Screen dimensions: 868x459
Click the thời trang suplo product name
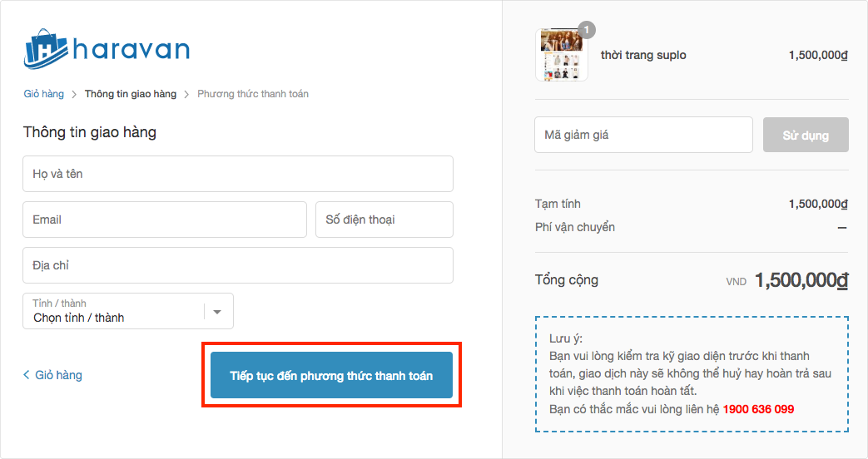(x=643, y=56)
